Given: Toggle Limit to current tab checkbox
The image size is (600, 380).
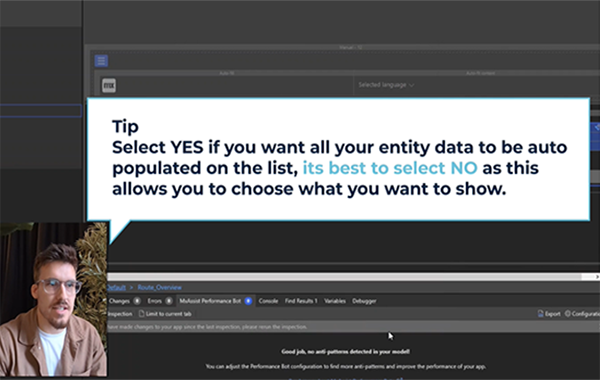Looking at the screenshot, I should [x=165, y=314].
